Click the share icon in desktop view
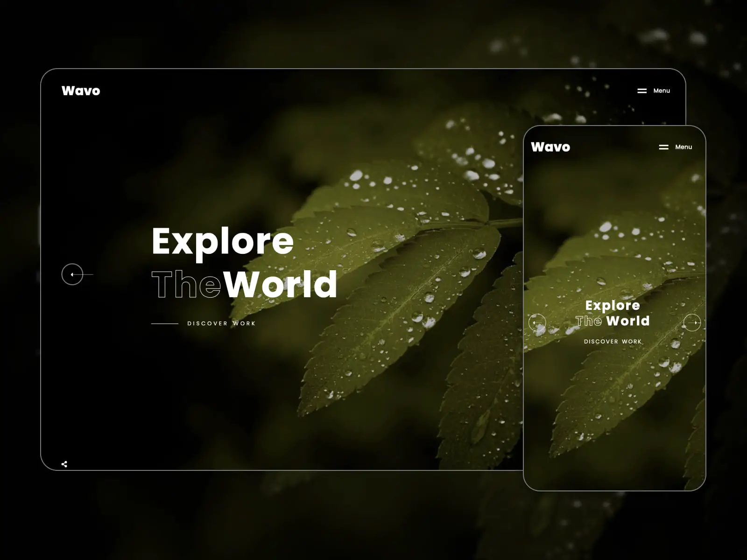This screenshot has width=747, height=560. (x=64, y=464)
